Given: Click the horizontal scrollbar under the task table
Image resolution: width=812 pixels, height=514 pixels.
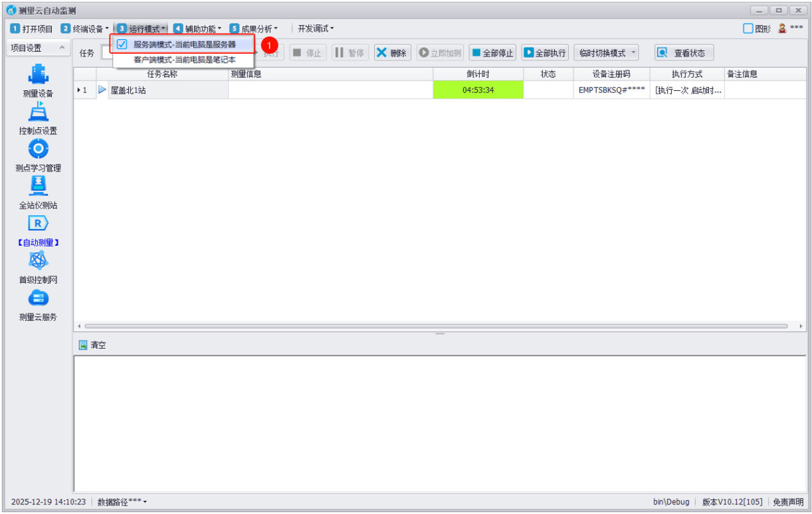Looking at the screenshot, I should pyautogui.click(x=435, y=326).
